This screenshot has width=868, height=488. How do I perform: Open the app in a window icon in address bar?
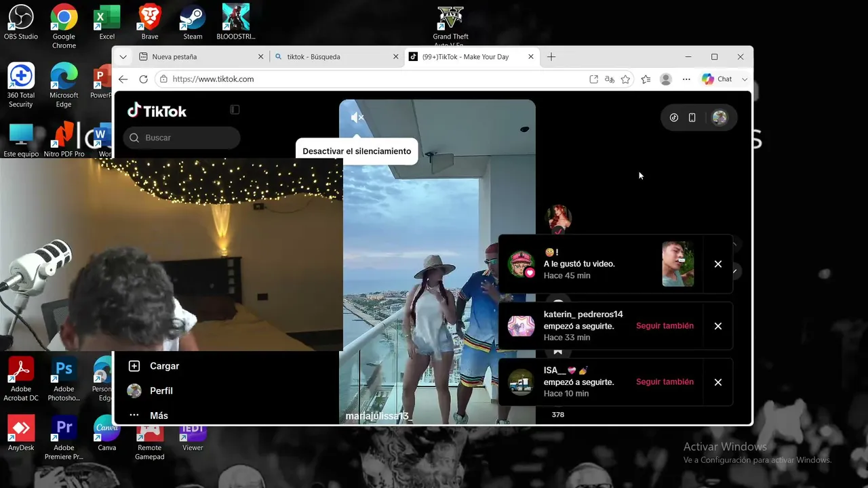pos(593,79)
